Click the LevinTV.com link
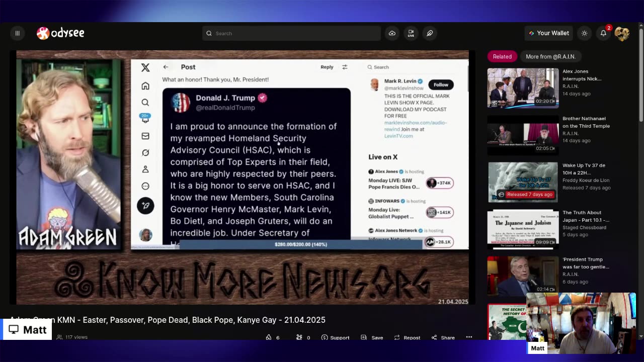The image size is (644, 362). pos(398,136)
